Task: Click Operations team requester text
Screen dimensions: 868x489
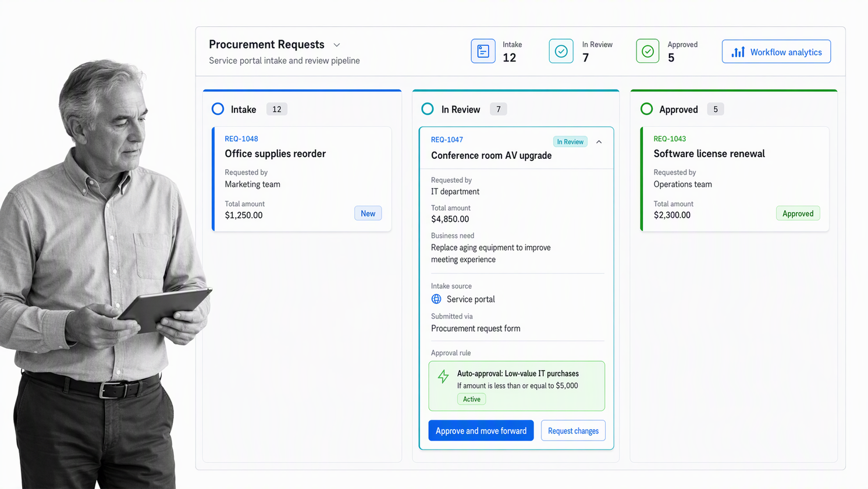Action: coord(682,184)
